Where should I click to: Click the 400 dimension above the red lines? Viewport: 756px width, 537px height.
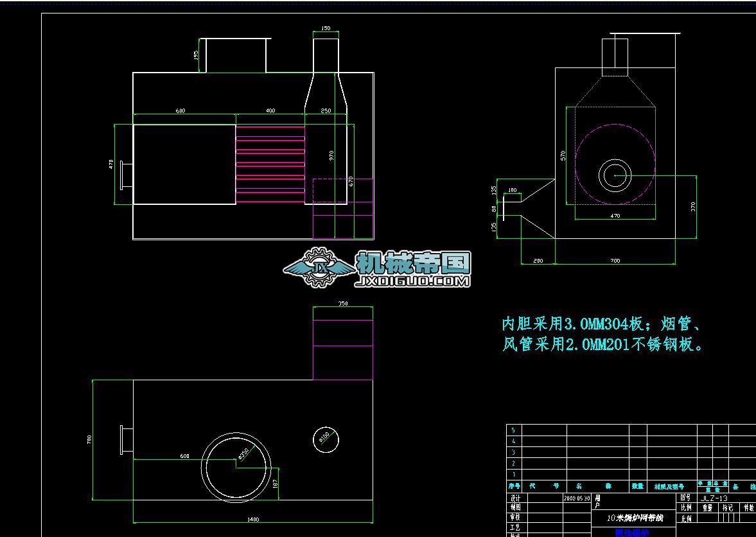pyautogui.click(x=270, y=111)
